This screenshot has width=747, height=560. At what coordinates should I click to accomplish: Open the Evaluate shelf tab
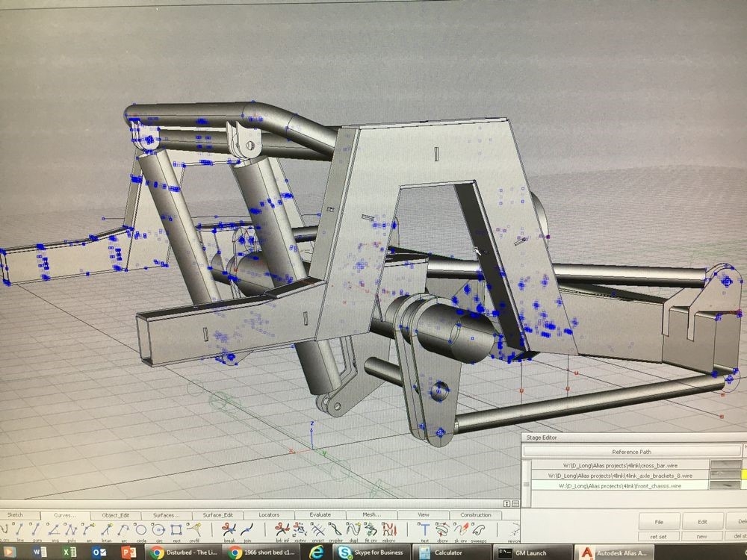[x=320, y=514]
